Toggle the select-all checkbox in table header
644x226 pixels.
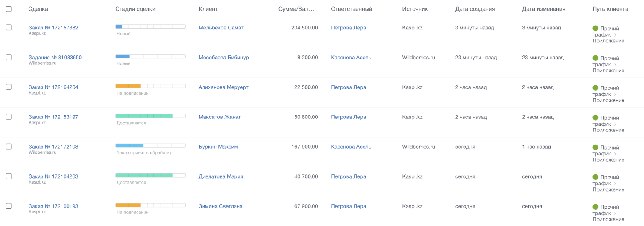tap(9, 9)
